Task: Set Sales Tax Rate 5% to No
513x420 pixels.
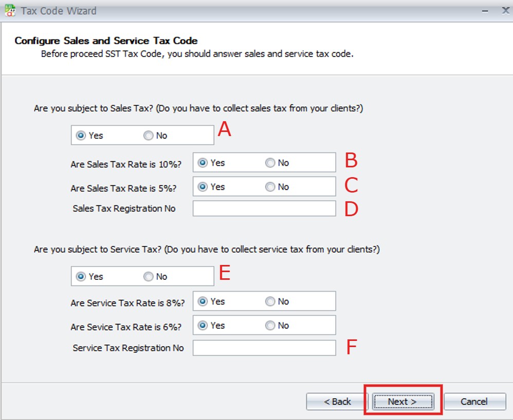Action: pyautogui.click(x=270, y=187)
